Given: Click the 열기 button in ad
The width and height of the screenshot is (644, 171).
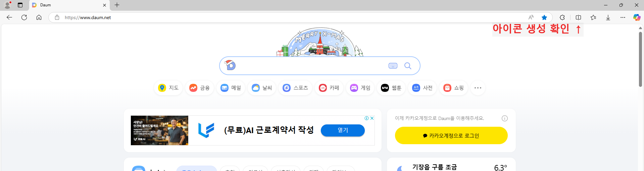Looking at the screenshot, I should [x=343, y=130].
